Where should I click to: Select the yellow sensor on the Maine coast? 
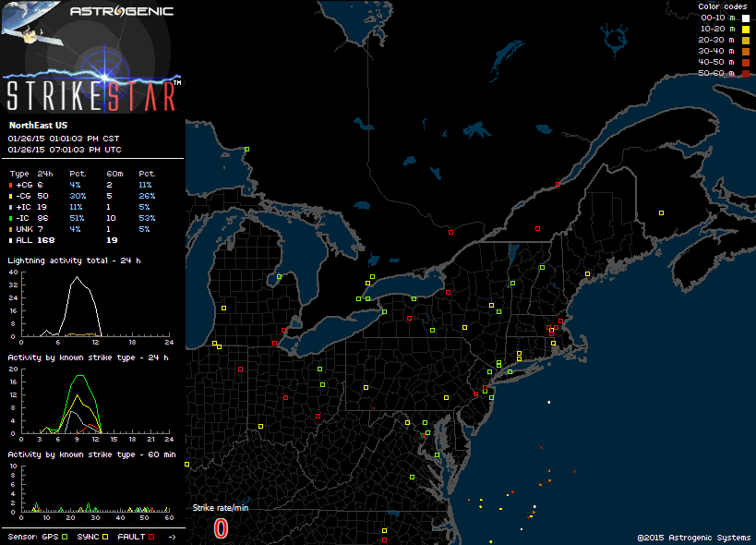pyautogui.click(x=587, y=274)
